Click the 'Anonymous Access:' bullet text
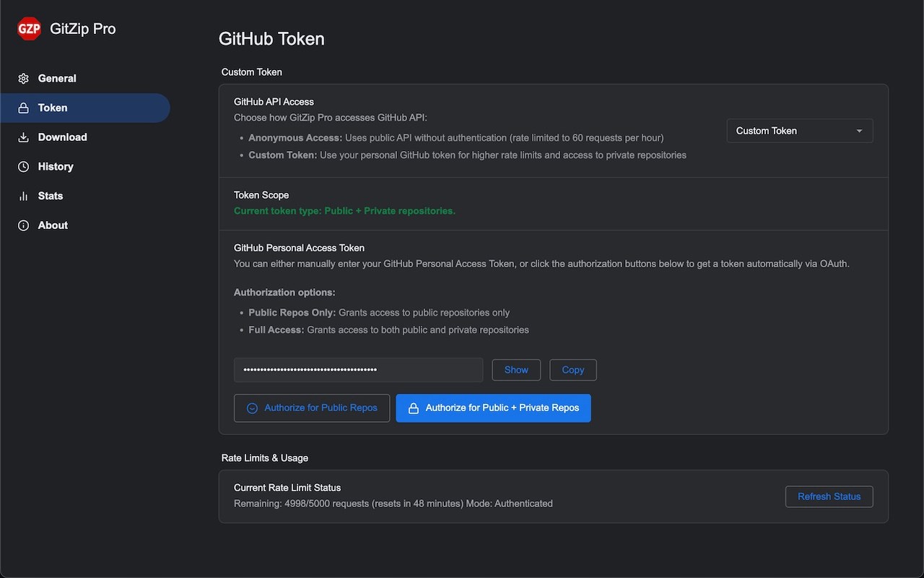Image resolution: width=924 pixels, height=578 pixels. click(295, 137)
